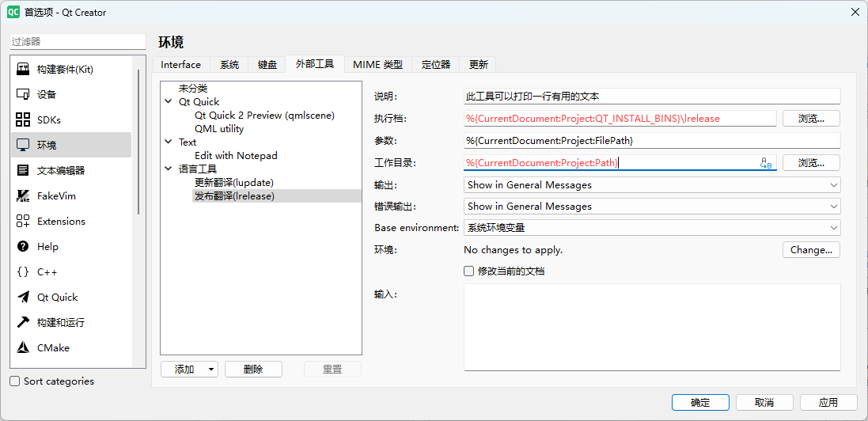Click the FakeVim icon
This screenshot has width=868, height=421.
click(23, 195)
